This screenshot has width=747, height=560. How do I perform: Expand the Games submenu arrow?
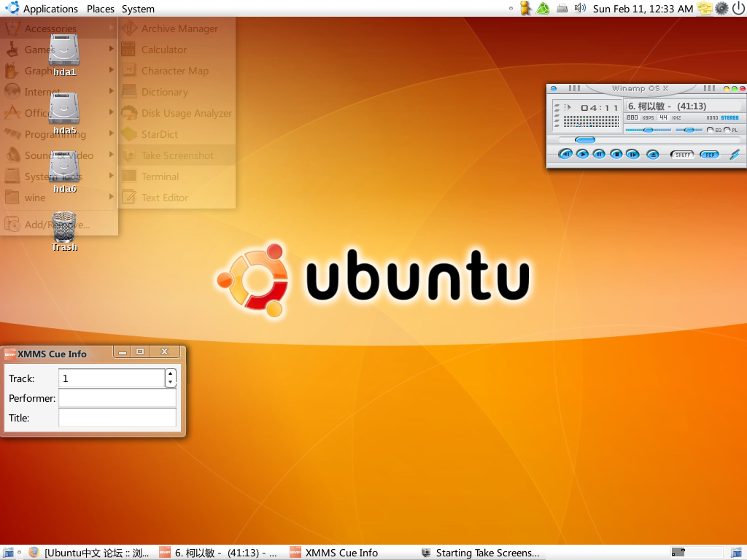click(111, 49)
